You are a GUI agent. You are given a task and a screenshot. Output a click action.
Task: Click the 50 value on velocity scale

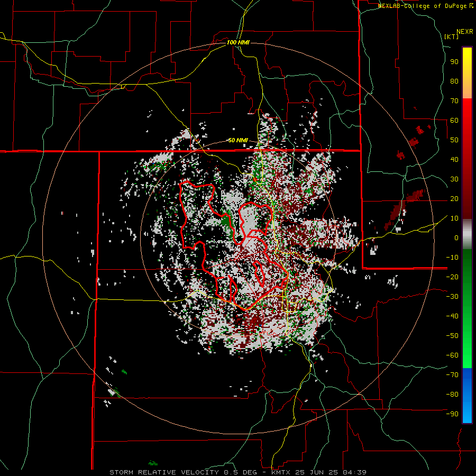(x=454, y=140)
